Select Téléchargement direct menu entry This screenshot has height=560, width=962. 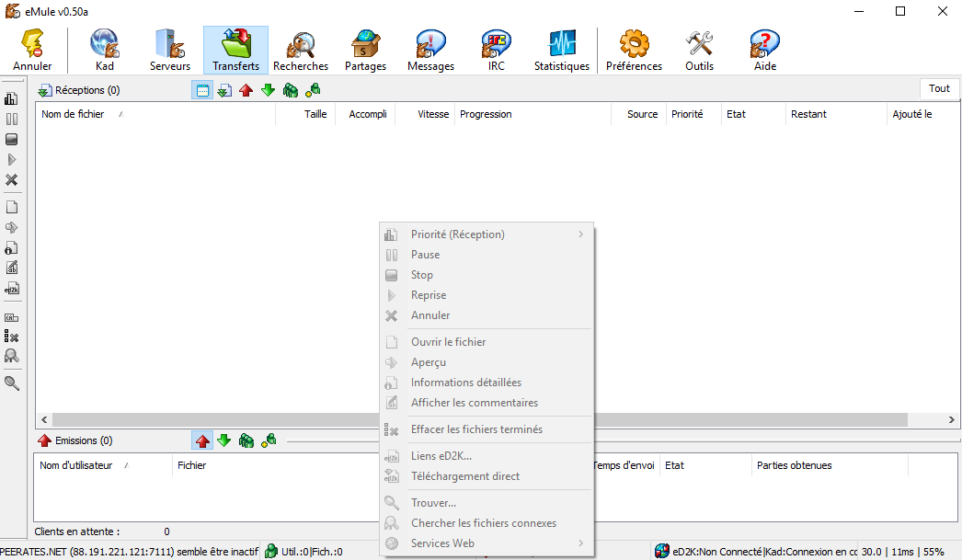pos(487,476)
